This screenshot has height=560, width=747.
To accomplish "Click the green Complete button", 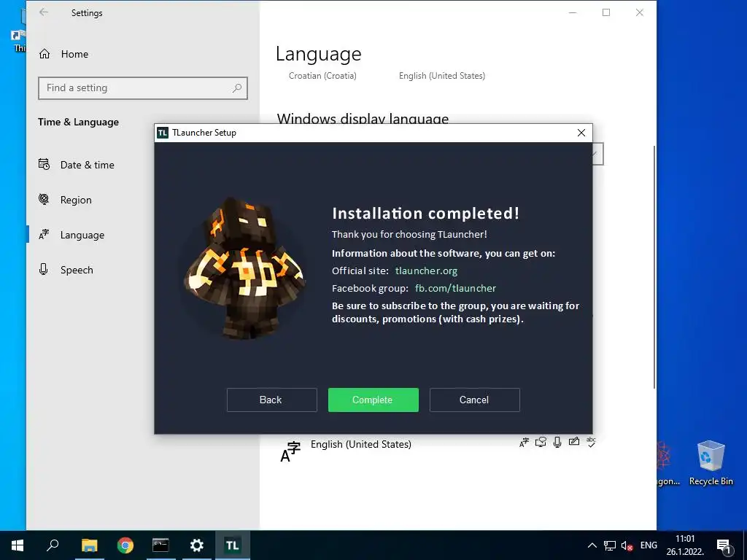I will (373, 400).
